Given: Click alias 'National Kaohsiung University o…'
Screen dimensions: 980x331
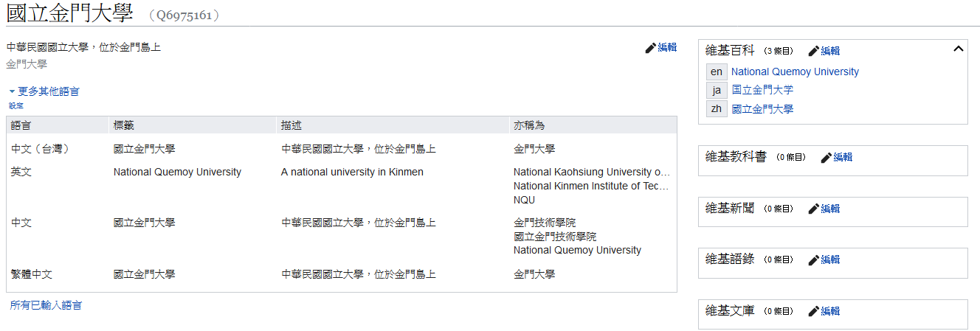Looking at the screenshot, I should [x=592, y=172].
